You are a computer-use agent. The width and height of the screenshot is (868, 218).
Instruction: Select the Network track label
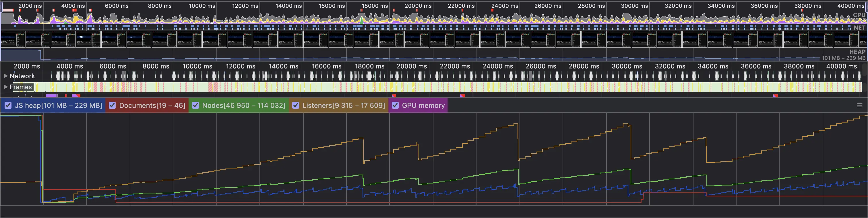coord(22,76)
